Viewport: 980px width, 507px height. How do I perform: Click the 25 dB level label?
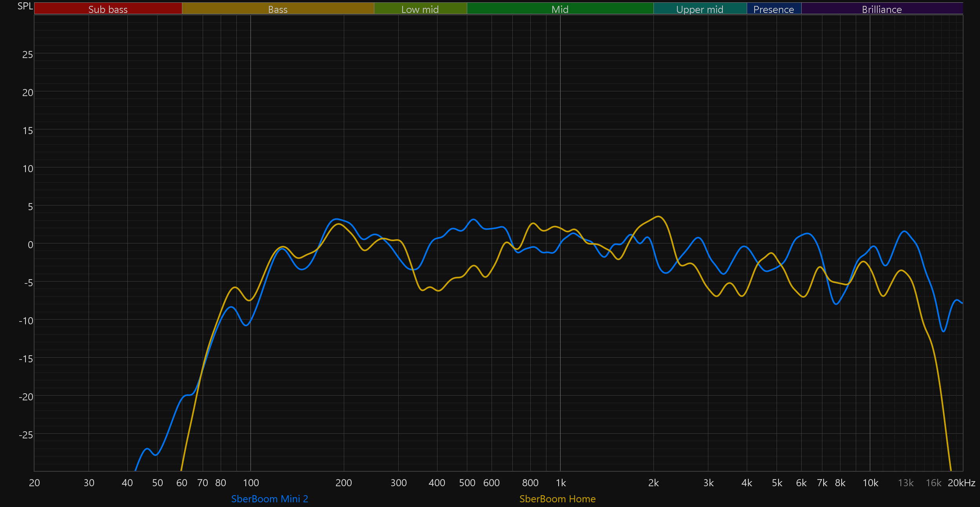(x=27, y=55)
